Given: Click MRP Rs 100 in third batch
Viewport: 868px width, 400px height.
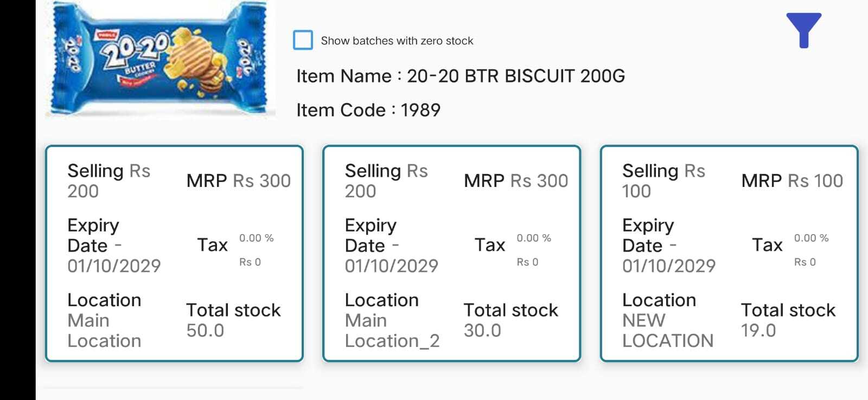Looking at the screenshot, I should coord(792,180).
